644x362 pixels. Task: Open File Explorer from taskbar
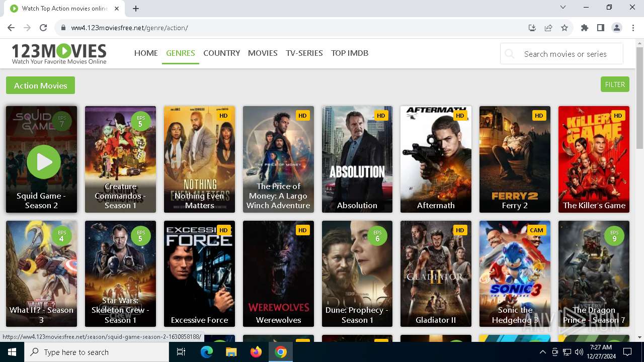click(x=231, y=352)
